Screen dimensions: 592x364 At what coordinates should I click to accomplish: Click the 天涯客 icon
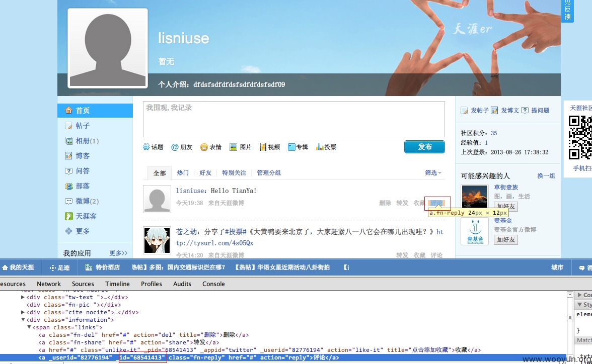coord(68,216)
